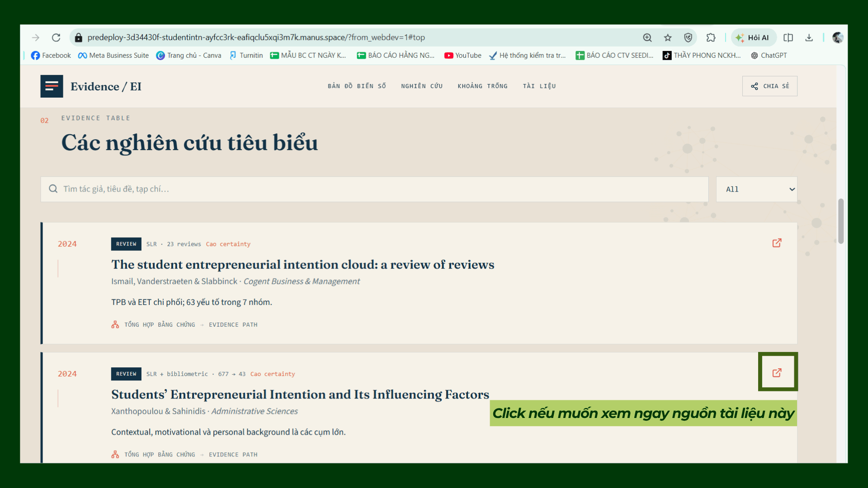Click the Chia sẻ share button

769,86
